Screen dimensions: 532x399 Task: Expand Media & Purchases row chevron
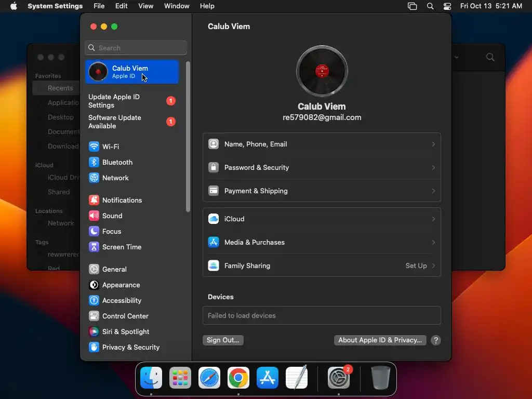(x=433, y=242)
